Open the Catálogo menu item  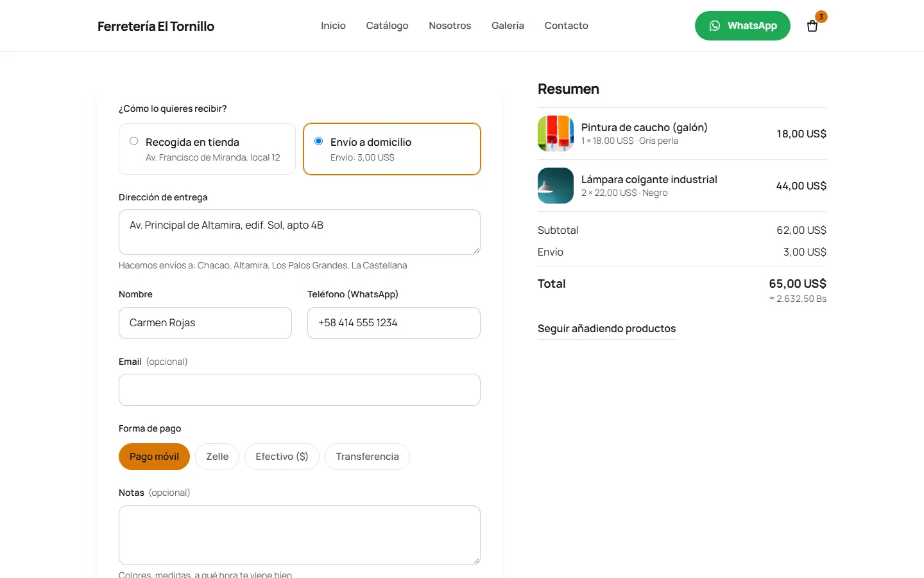pos(387,26)
